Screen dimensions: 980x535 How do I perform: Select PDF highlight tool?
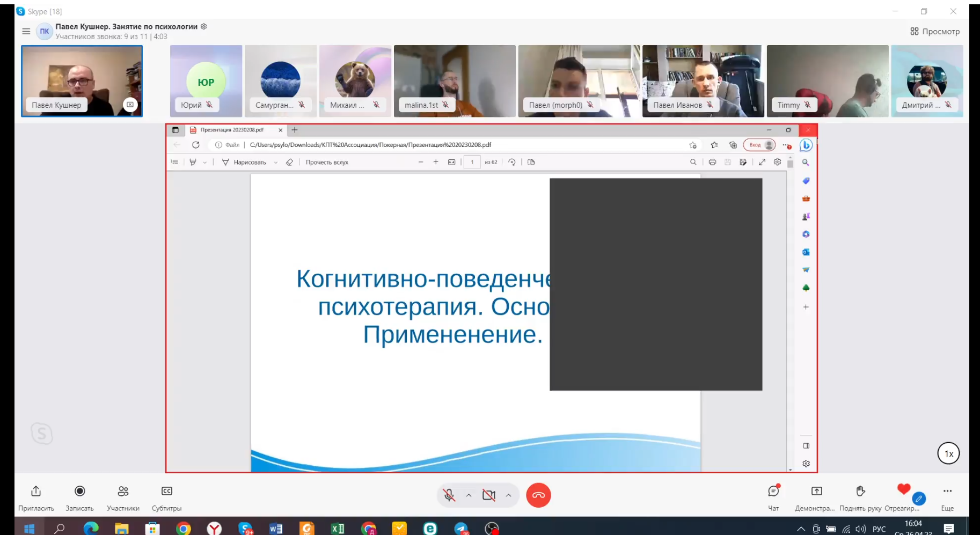(x=193, y=162)
